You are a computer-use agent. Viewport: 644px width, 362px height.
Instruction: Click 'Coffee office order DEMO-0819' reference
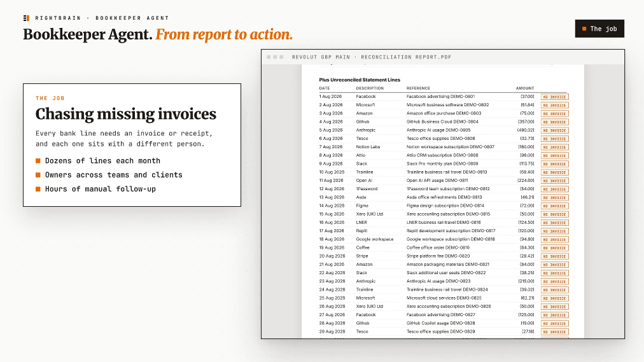point(438,247)
